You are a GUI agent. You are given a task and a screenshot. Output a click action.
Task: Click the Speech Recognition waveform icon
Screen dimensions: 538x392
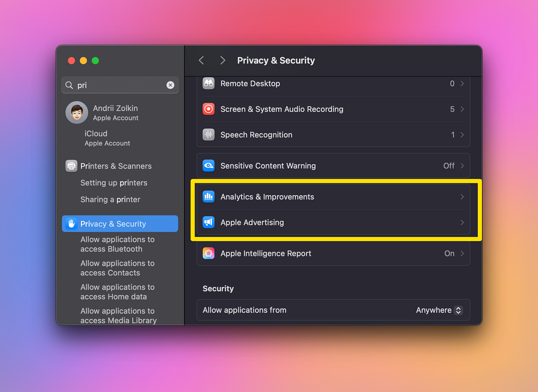click(209, 135)
